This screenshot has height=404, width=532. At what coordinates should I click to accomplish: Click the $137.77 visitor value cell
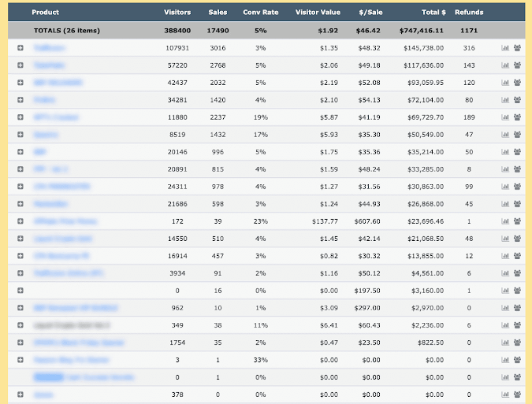click(325, 221)
